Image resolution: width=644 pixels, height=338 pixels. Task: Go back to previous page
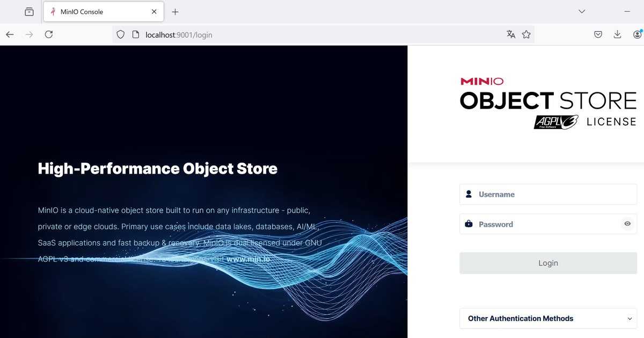(x=10, y=34)
